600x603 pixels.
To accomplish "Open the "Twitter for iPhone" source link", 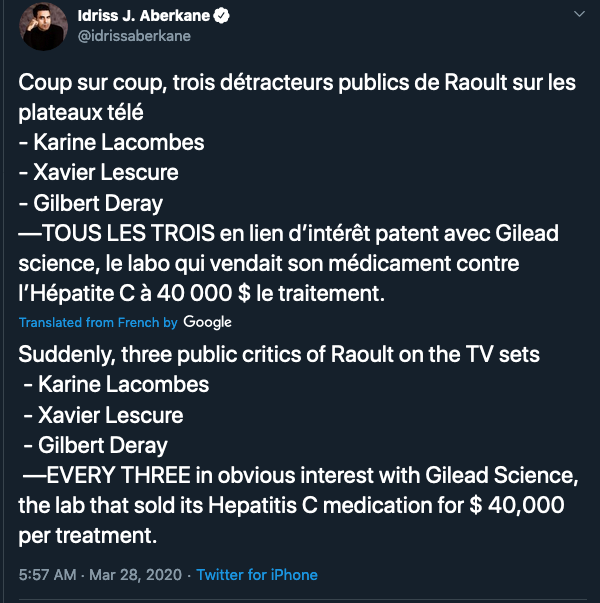I will pos(257,575).
